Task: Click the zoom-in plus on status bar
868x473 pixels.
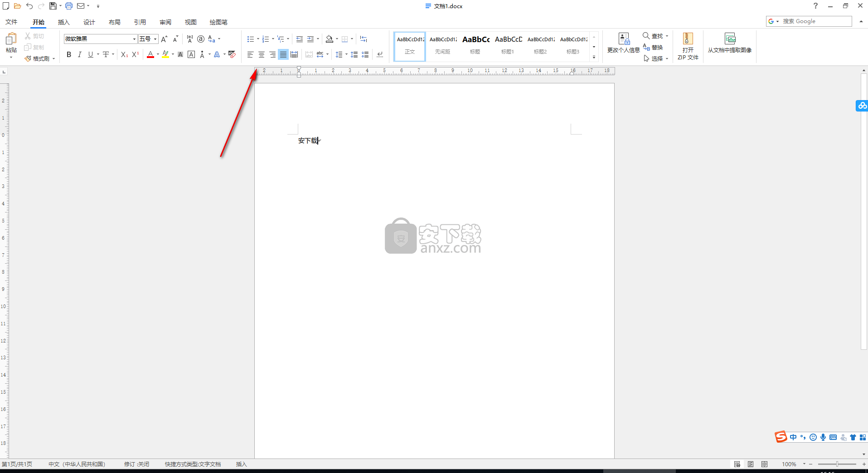Action: coord(864,464)
